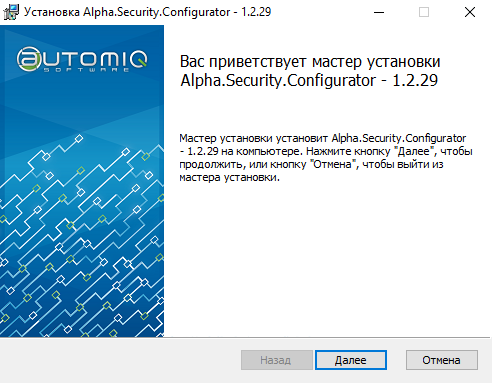Image resolution: width=492 pixels, height=383 pixels.
Task: Click the paragraph starting 'Мастер установки установит'
Action: click(x=326, y=158)
